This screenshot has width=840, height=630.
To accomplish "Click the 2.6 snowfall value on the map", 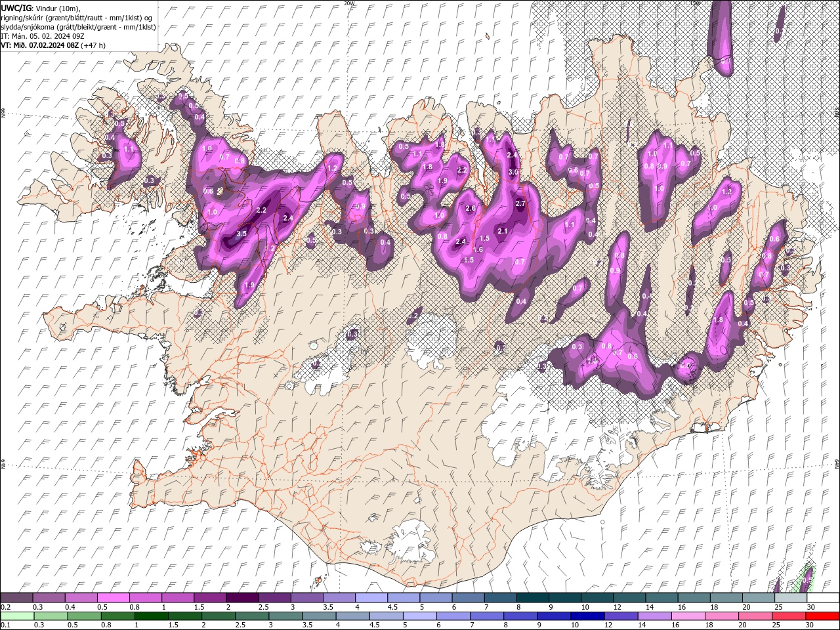I will [x=470, y=209].
